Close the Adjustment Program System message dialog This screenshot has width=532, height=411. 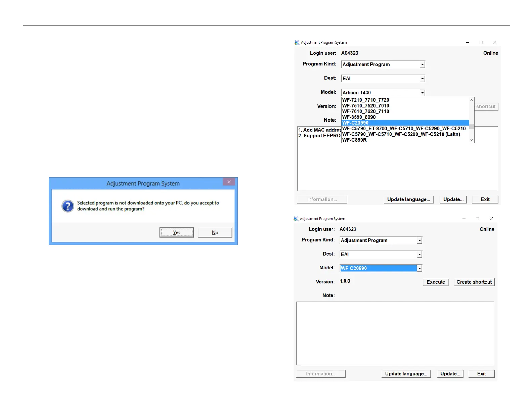tap(229, 182)
